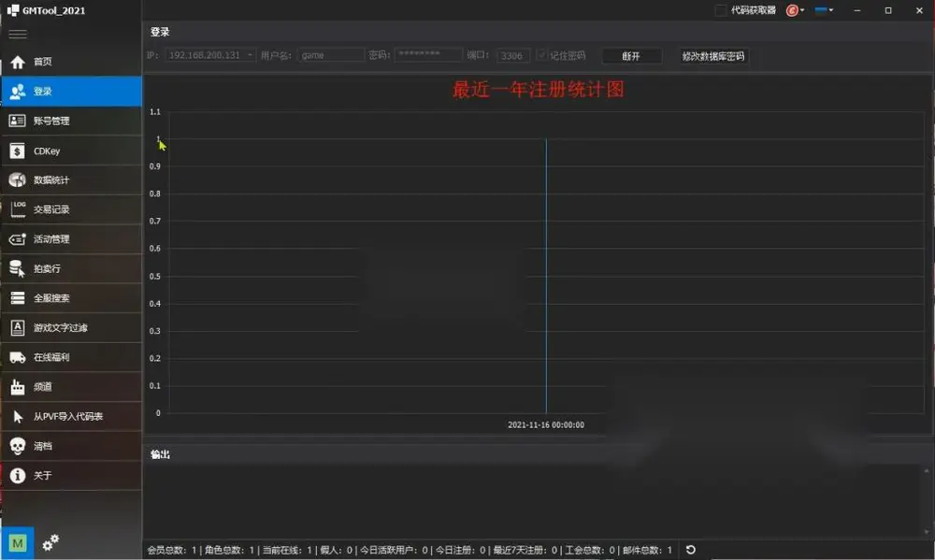Click 修改数据库密码 button

pos(713,56)
